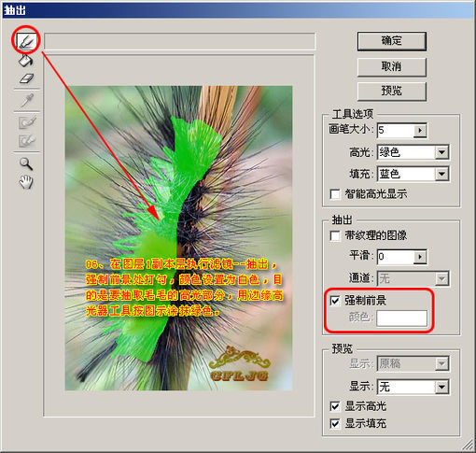Select the Cleanup tool
Image resolution: width=476 pixels, height=453 pixels.
coord(27,122)
